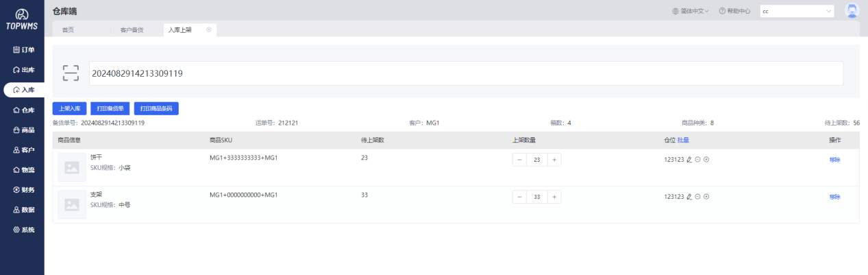The width and height of the screenshot is (868, 275).
Task: Select the 入库 sidebar menu
Action: [x=23, y=90]
